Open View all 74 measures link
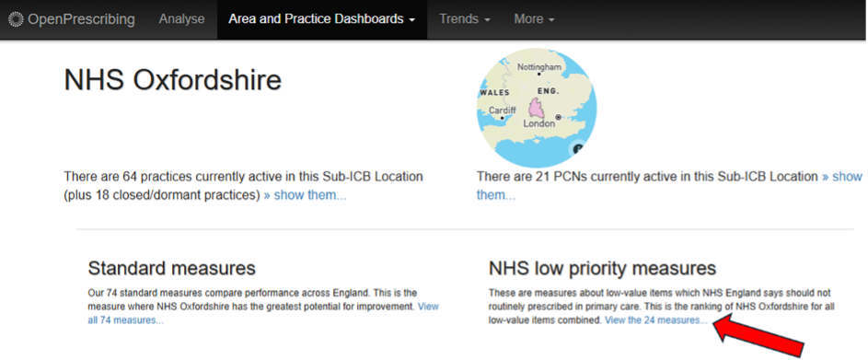This screenshot has height=360, width=868. [x=263, y=313]
